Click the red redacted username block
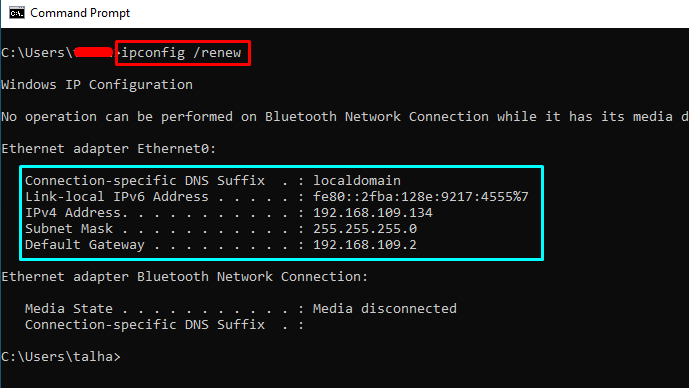This screenshot has width=689, height=388. pos(94,52)
